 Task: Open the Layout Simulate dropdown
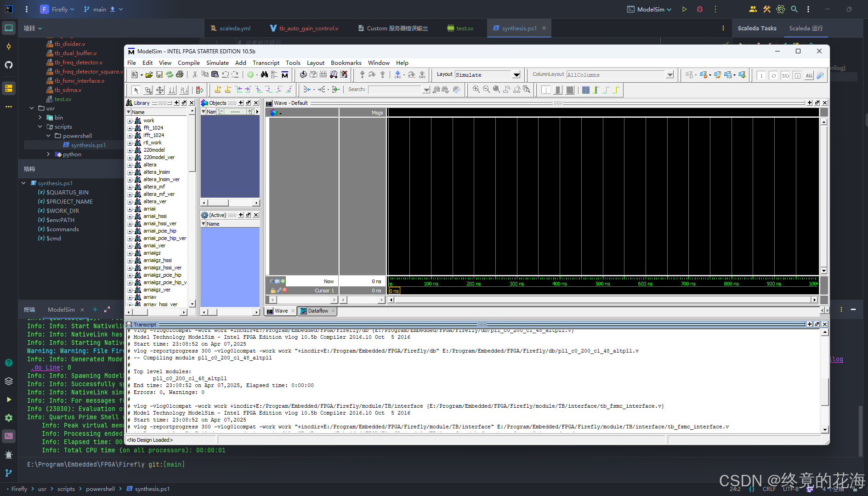coord(516,75)
